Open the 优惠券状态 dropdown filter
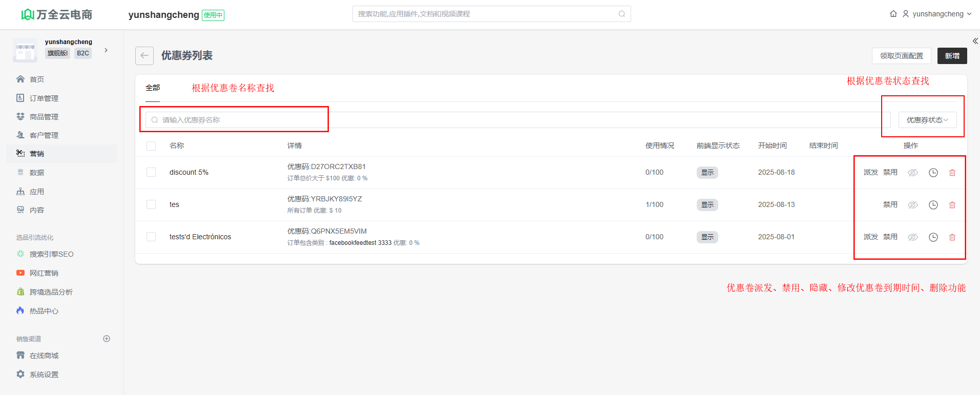 927,120
